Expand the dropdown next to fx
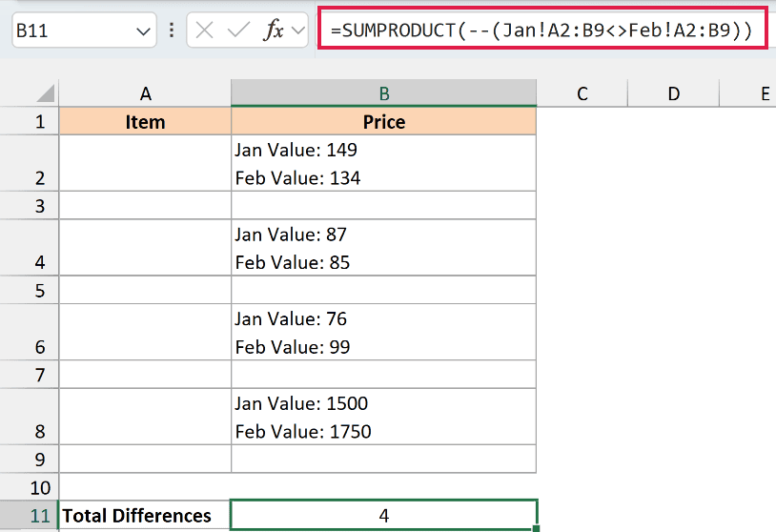 tap(298, 31)
